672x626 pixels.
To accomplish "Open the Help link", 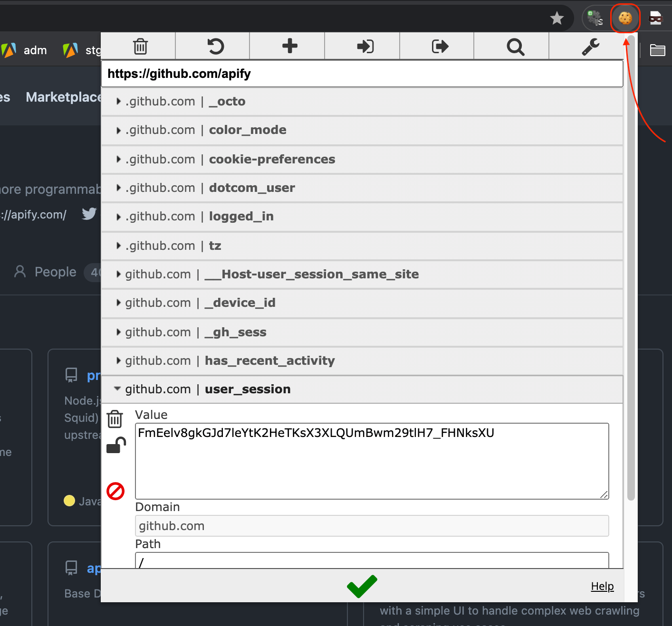I will click(602, 587).
